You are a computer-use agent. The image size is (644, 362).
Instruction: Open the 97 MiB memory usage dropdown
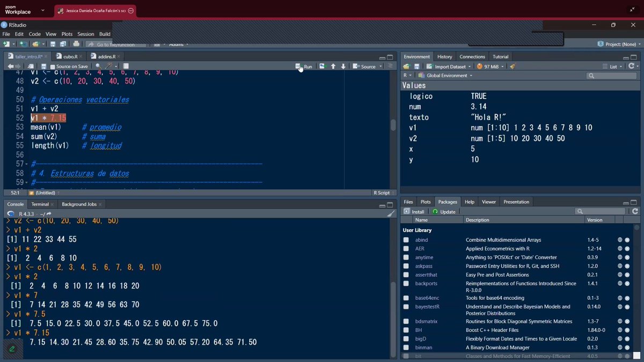coord(491,67)
